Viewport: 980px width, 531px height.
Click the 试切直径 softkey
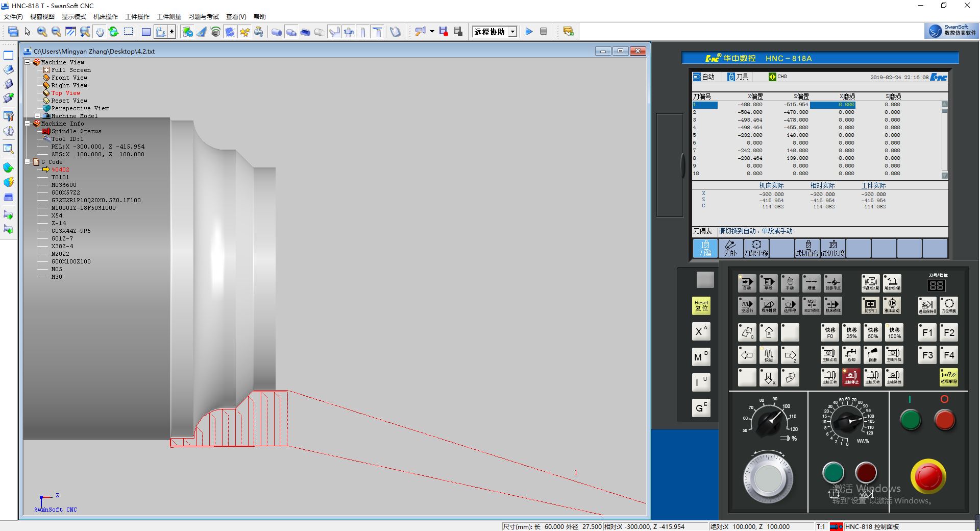click(x=807, y=248)
